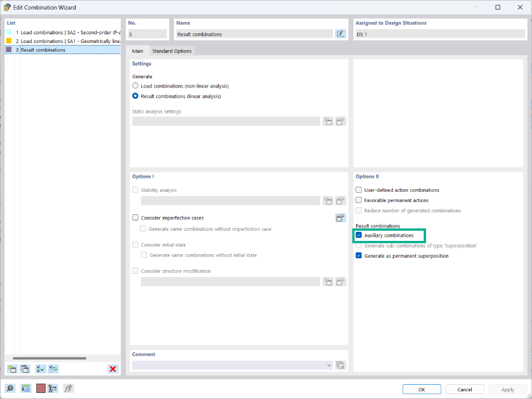Image resolution: width=532 pixels, height=399 pixels.
Task: Click the copy combination wizard icon
Action: pyautogui.click(x=25, y=369)
